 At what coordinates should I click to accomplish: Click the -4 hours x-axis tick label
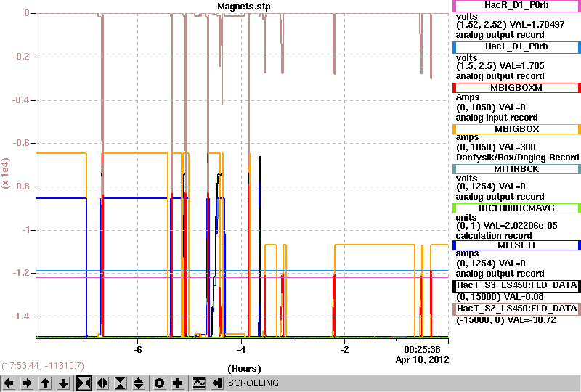[241, 350]
